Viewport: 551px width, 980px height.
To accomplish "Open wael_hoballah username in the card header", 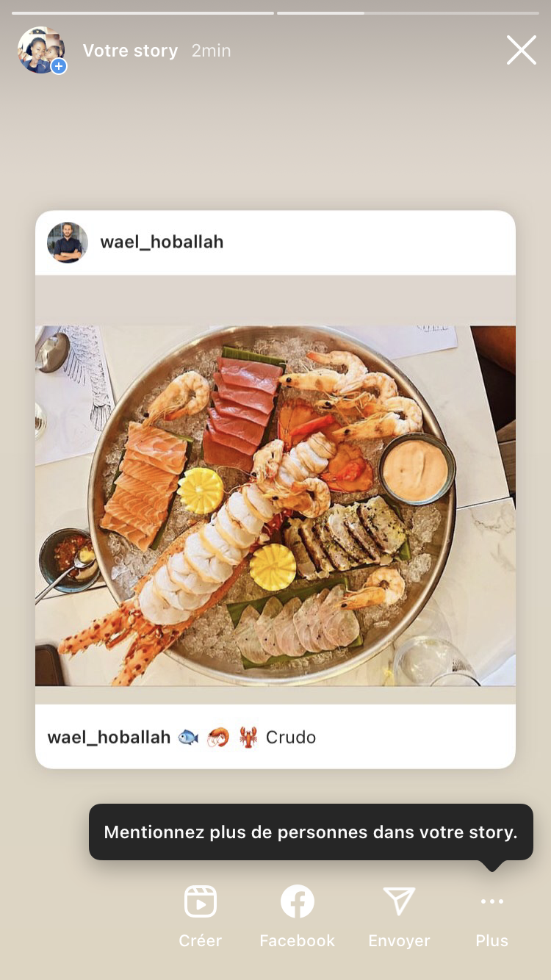I will 162,242.
